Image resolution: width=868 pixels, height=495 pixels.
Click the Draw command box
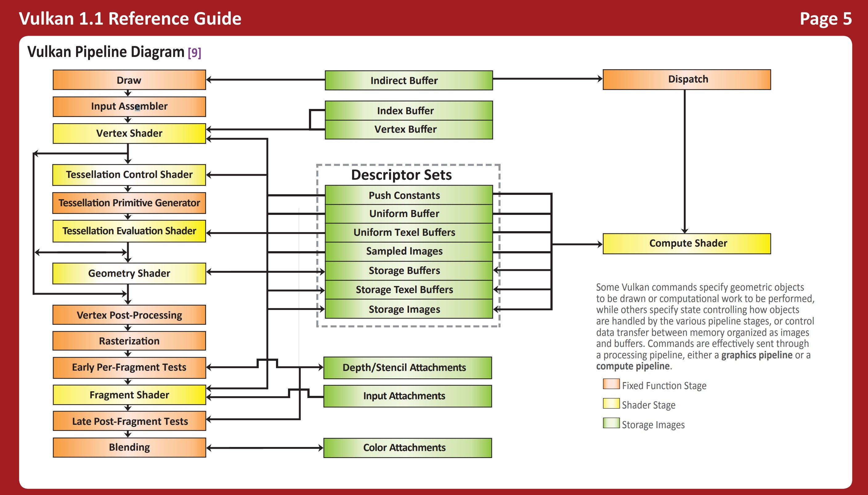click(x=129, y=80)
